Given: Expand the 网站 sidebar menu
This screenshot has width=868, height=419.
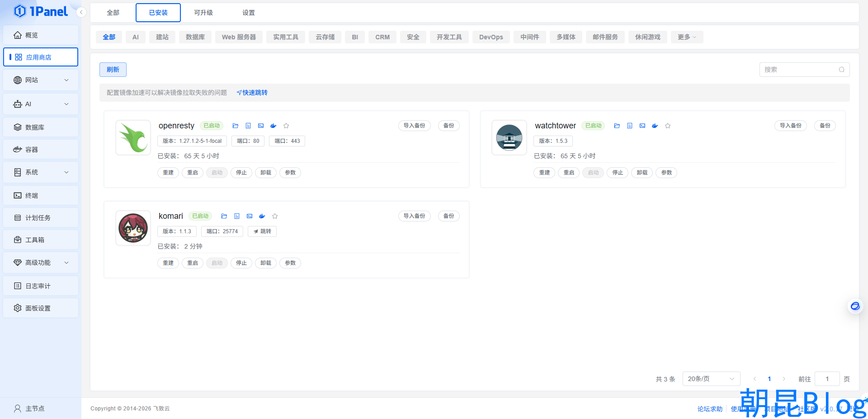Looking at the screenshot, I should (x=41, y=80).
